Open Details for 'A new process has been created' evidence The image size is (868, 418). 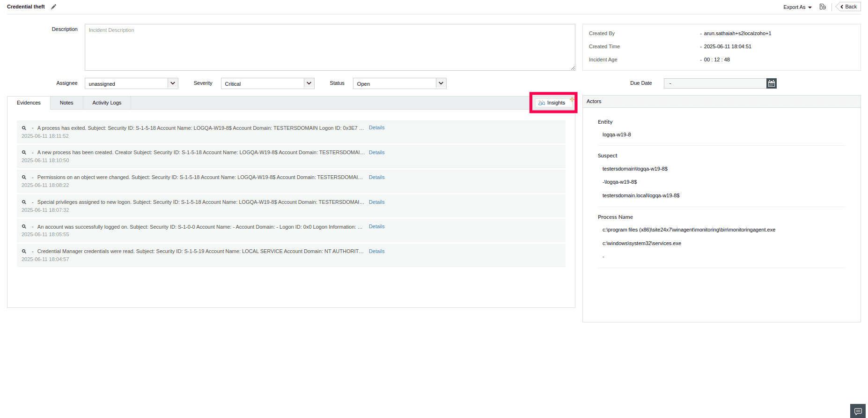tap(376, 152)
